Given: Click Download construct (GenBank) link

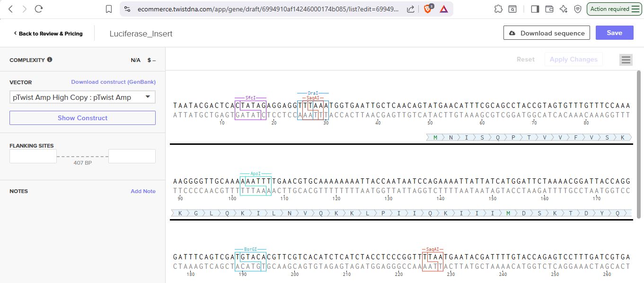Looking at the screenshot, I should (x=113, y=82).
